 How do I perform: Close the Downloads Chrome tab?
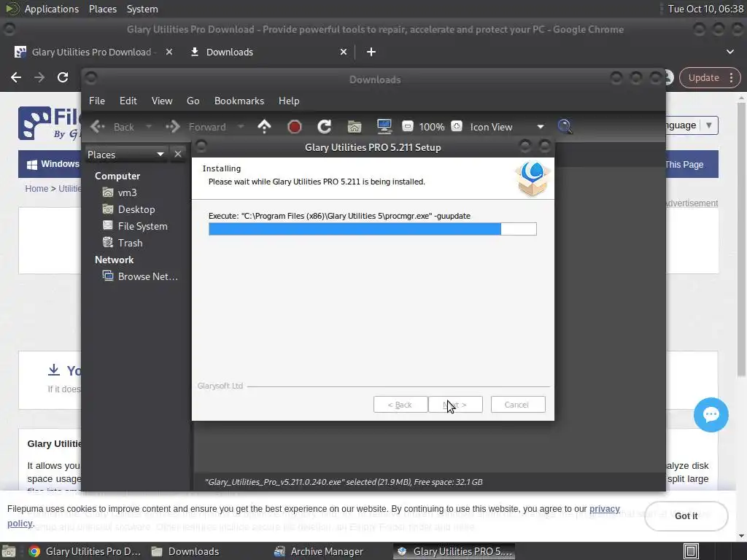click(344, 52)
